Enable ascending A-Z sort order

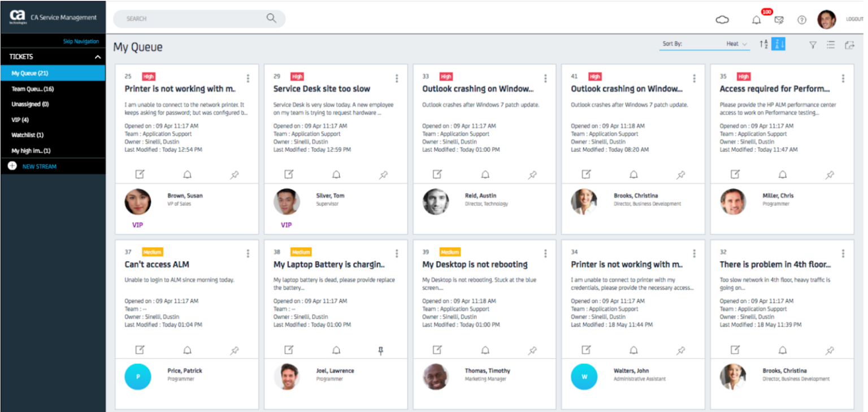(762, 44)
